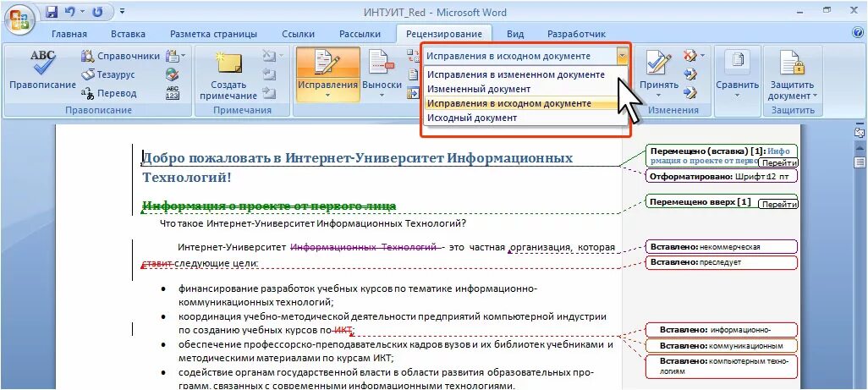The image size is (868, 390).
Task: Open the Справочники research pane
Action: pyautogui.click(x=120, y=56)
